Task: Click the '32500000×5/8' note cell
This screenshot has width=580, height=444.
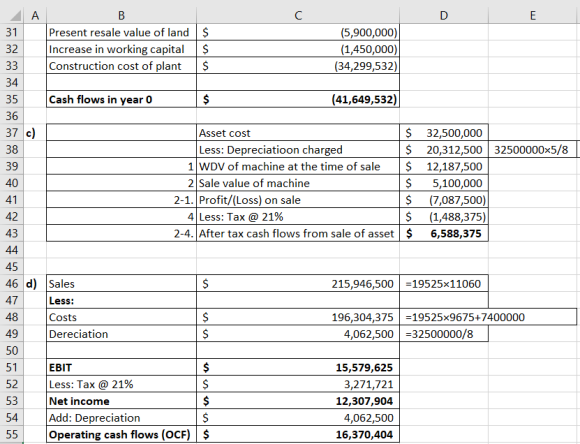Action: 533,150
